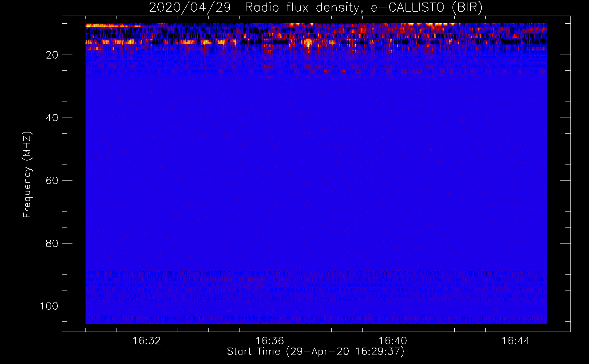Click the time tick label "16:40"
The height and width of the screenshot is (364, 589).
pyautogui.click(x=393, y=341)
